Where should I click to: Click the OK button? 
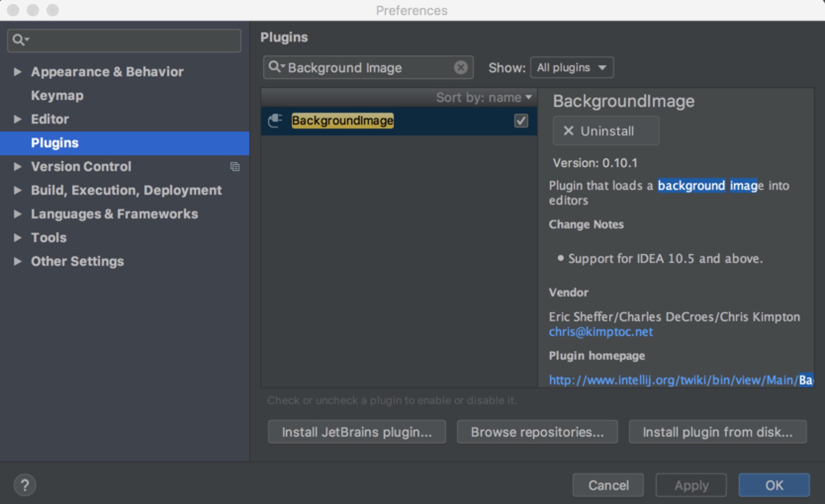(x=774, y=485)
